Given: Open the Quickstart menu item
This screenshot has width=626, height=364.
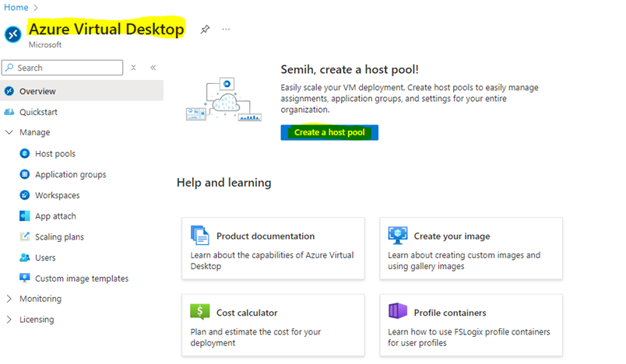Looking at the screenshot, I should click(38, 112).
